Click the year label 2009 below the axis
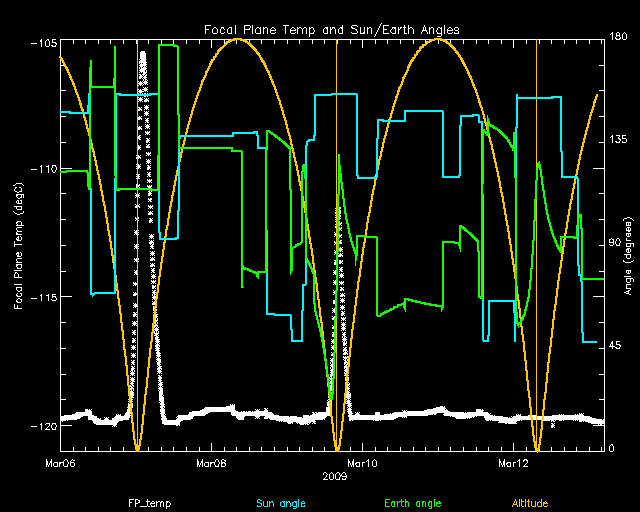The height and width of the screenshot is (512, 640). point(335,477)
